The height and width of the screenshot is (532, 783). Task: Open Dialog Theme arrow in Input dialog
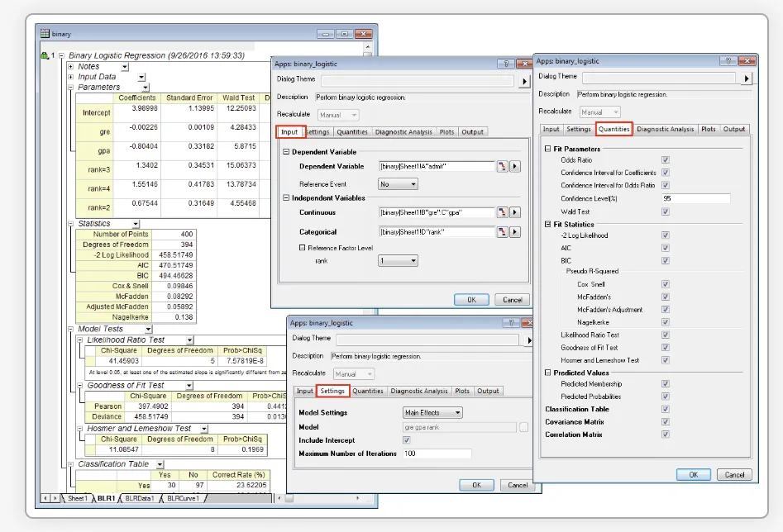(x=524, y=81)
